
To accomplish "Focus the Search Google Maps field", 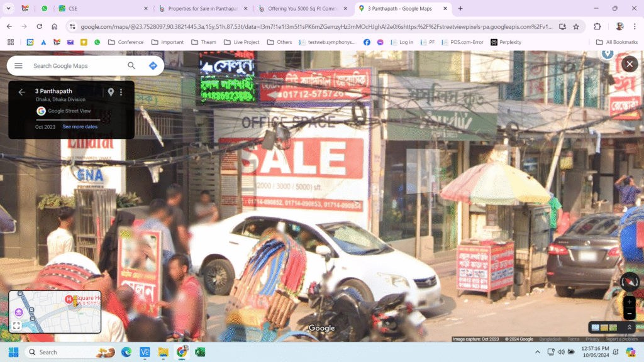I will pos(78,65).
